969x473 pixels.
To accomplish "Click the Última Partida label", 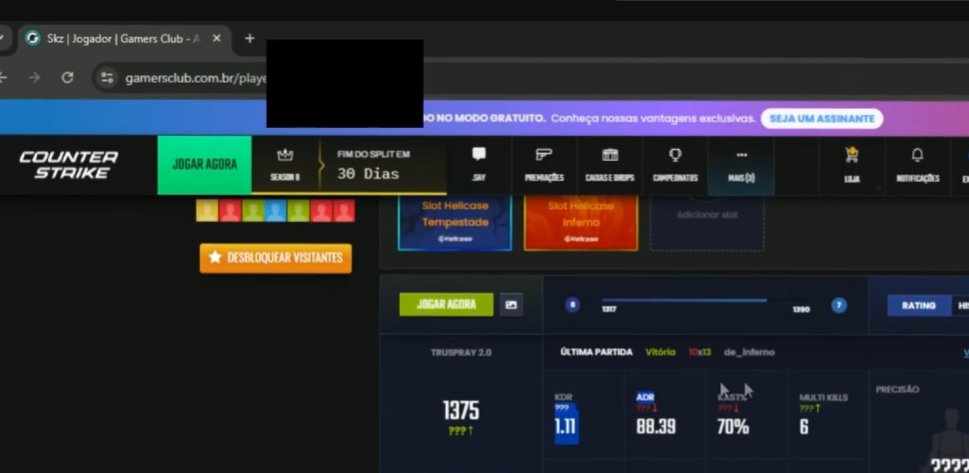I will pos(596,352).
